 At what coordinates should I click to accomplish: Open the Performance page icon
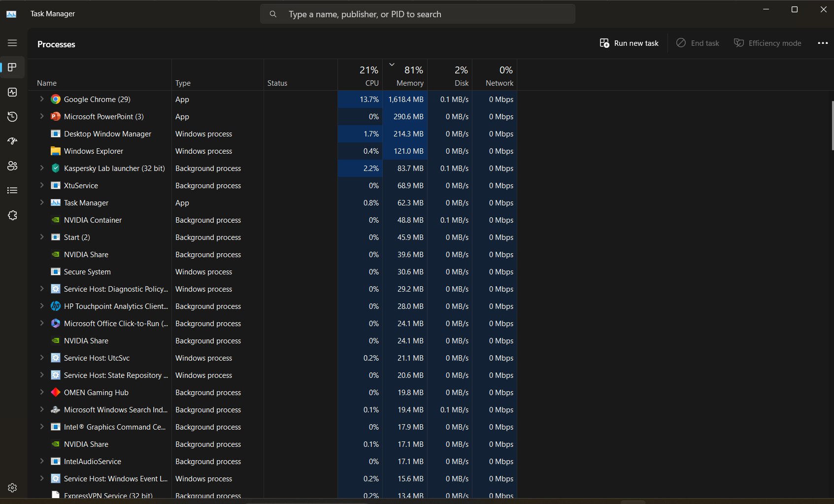point(12,92)
